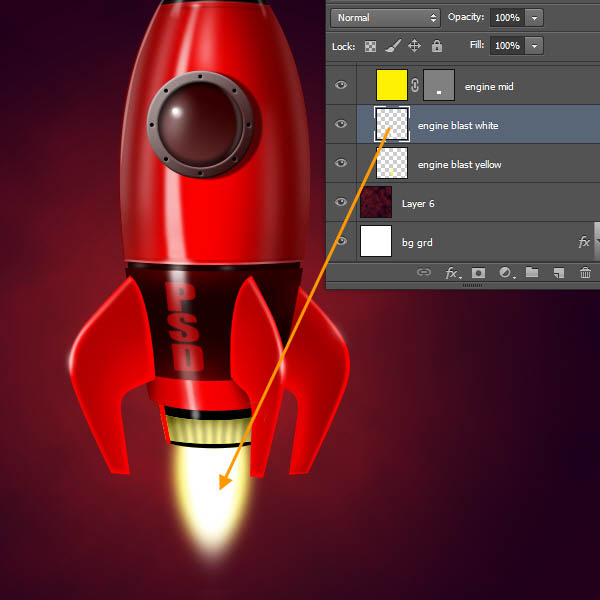Open the Normal blend mode dropdown
The width and height of the screenshot is (600, 600).
click(x=385, y=18)
